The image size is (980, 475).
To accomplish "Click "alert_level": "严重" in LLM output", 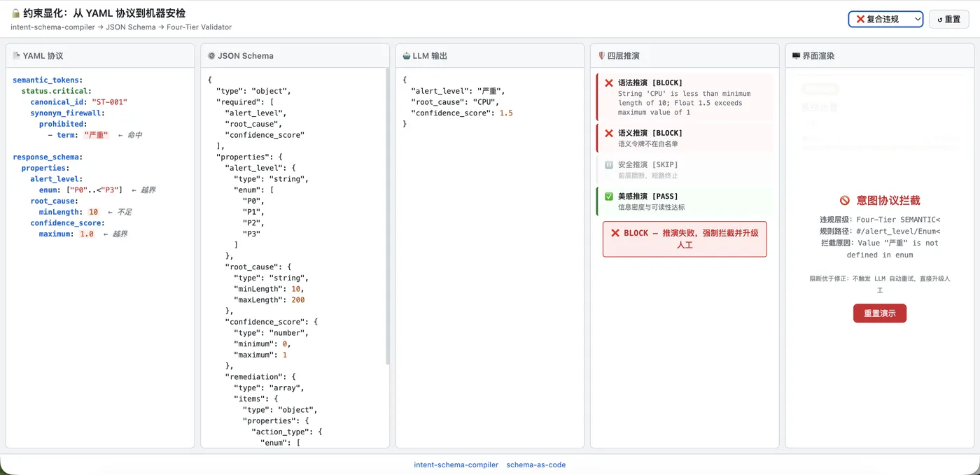I will tap(458, 91).
